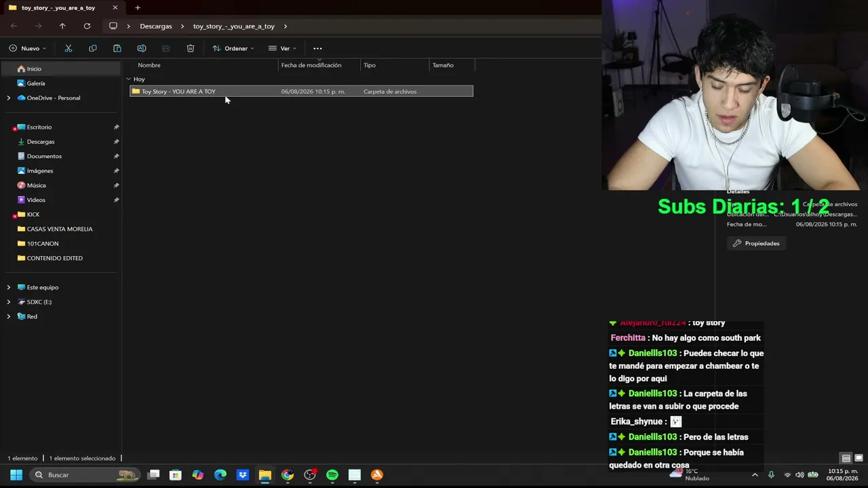The width and height of the screenshot is (868, 488).
Task: Open Galería in the navigation pane
Action: point(61,83)
